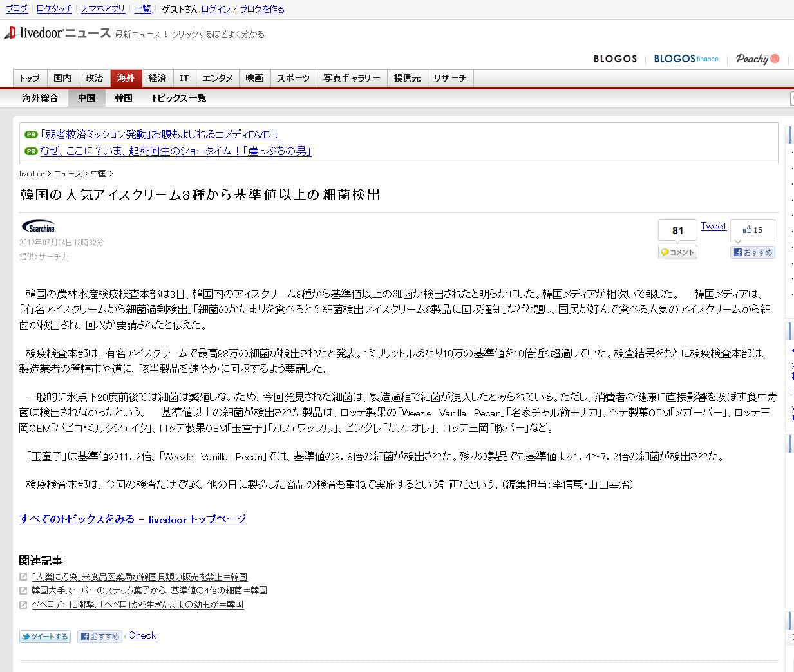Select the 韓国 sub-tab

(124, 98)
